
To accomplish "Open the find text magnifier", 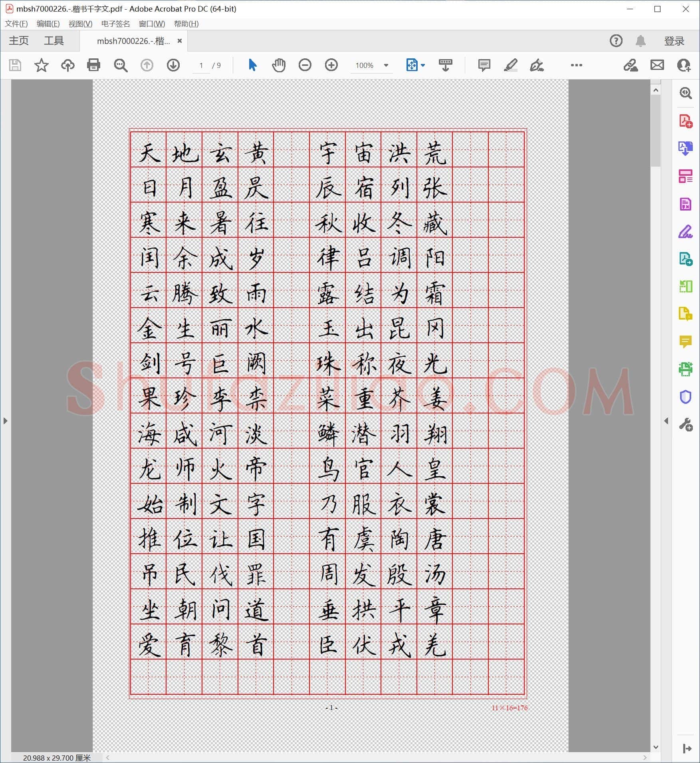I will pyautogui.click(x=120, y=65).
